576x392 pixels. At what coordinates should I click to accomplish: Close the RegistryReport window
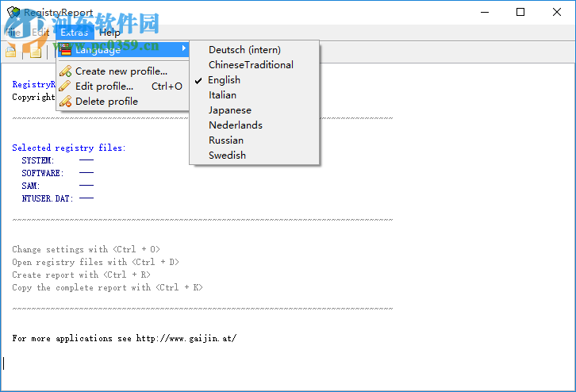[x=556, y=12]
